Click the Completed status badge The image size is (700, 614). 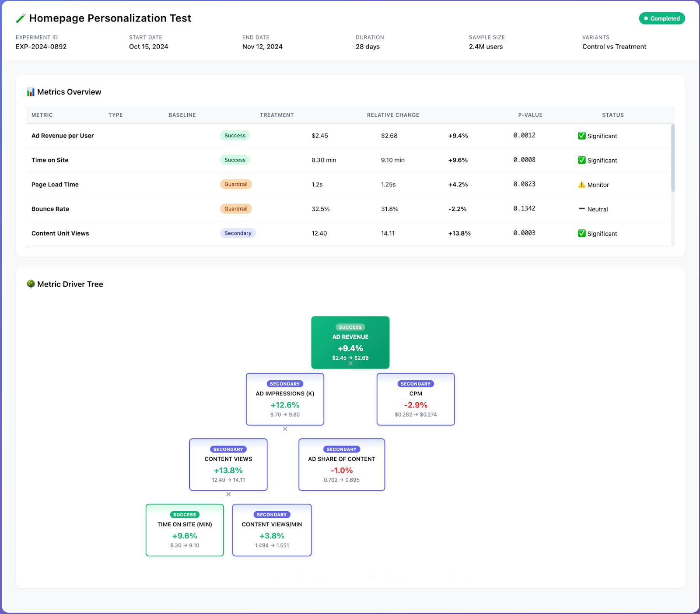[661, 18]
